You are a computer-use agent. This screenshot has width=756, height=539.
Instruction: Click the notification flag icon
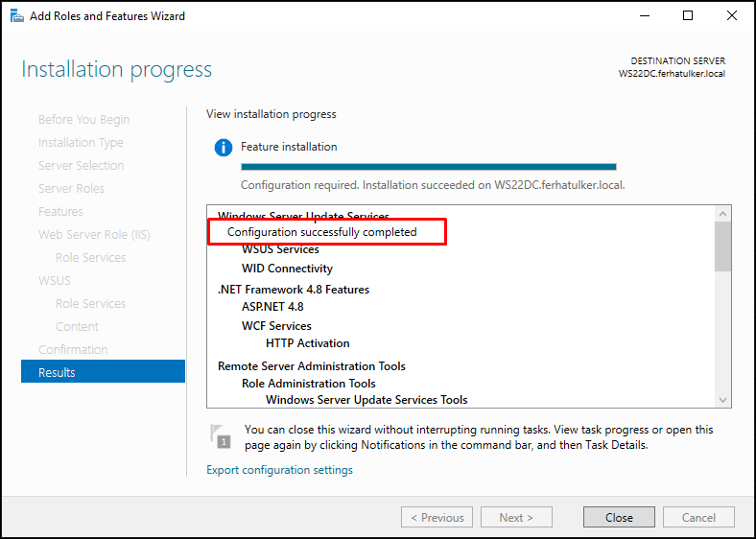tap(220, 436)
